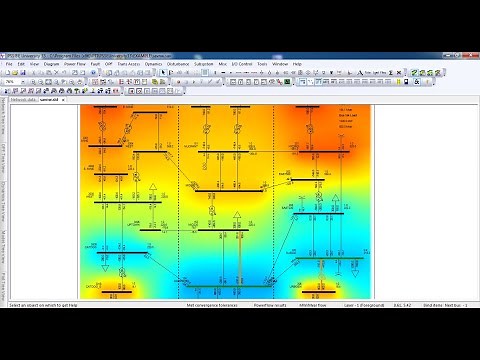Open the Misc menu

click(x=223, y=64)
